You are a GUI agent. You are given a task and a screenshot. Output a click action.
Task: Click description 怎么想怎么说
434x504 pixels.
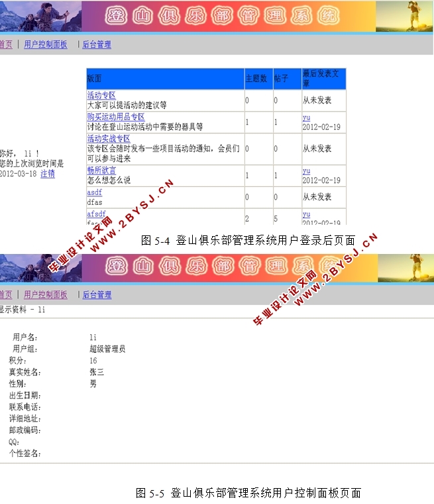click(109, 180)
